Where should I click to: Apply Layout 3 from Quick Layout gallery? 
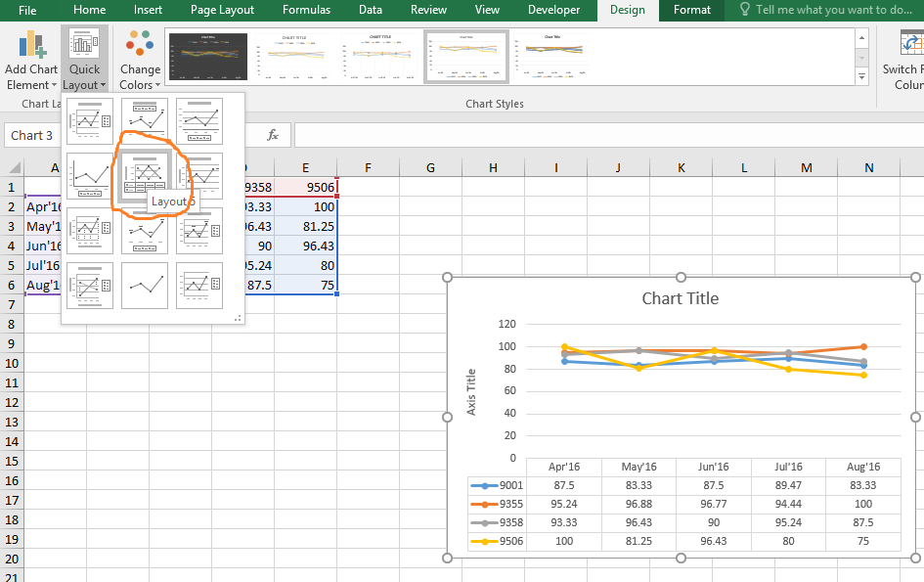tap(199, 121)
